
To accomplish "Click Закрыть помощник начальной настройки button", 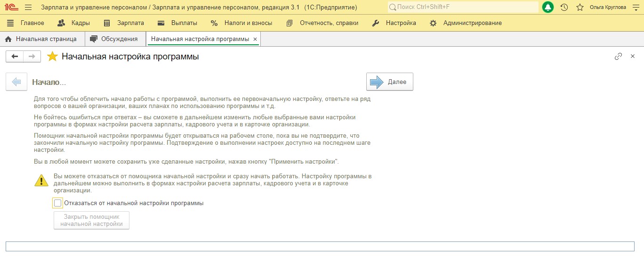I will point(92,220).
